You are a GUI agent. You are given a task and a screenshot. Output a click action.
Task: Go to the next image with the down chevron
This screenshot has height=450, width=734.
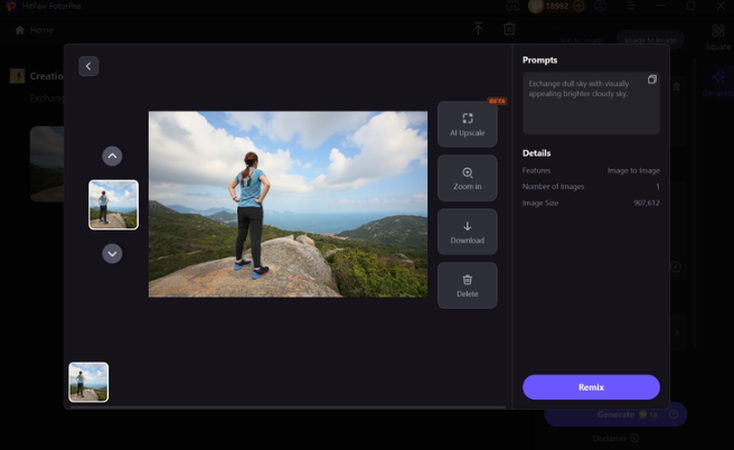112,254
